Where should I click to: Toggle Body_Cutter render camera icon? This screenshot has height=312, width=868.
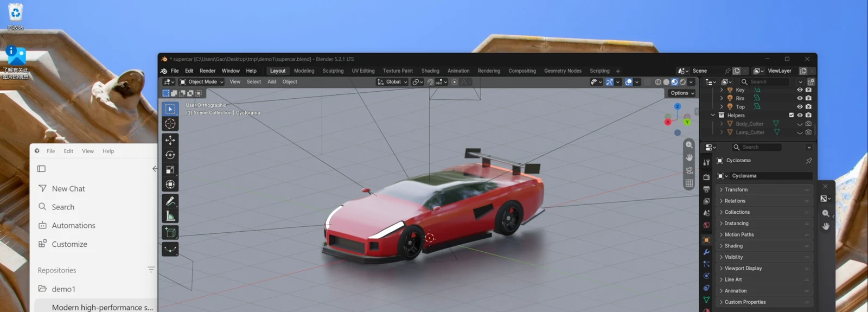click(x=808, y=124)
